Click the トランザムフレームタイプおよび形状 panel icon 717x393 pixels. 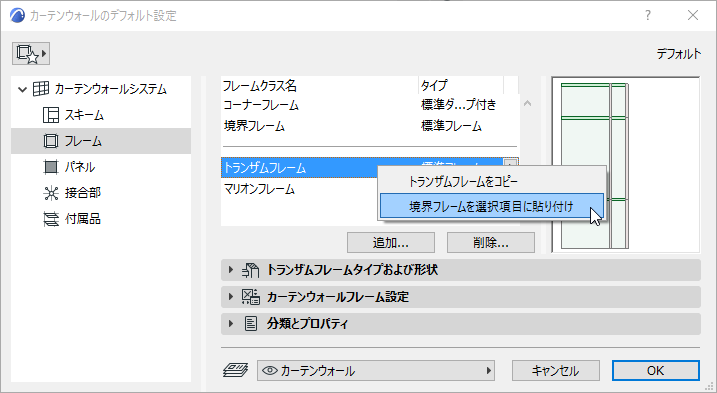pyautogui.click(x=250, y=270)
